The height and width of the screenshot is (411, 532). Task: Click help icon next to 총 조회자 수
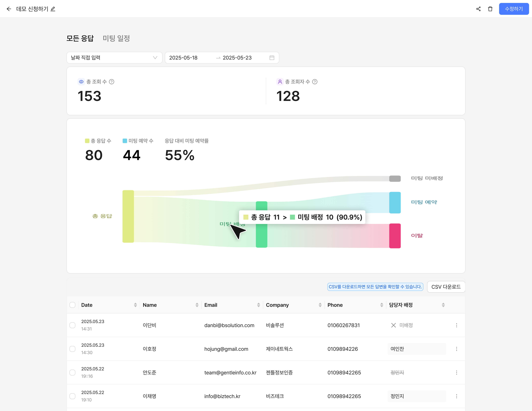tap(315, 82)
